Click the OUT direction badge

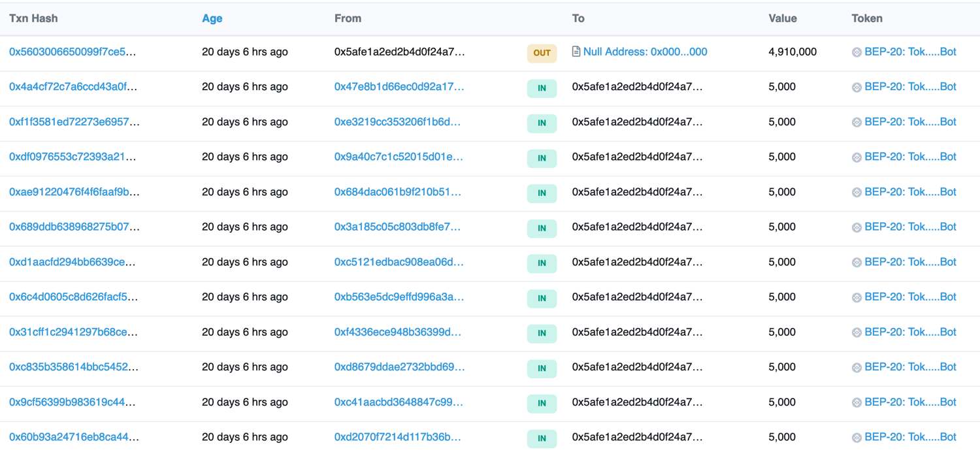point(542,53)
